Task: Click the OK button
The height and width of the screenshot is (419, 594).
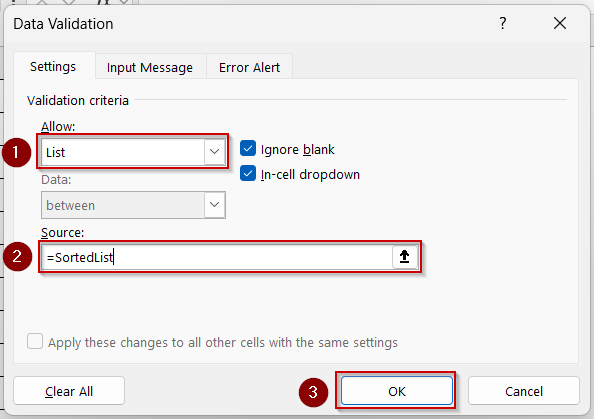Action: coord(397,391)
